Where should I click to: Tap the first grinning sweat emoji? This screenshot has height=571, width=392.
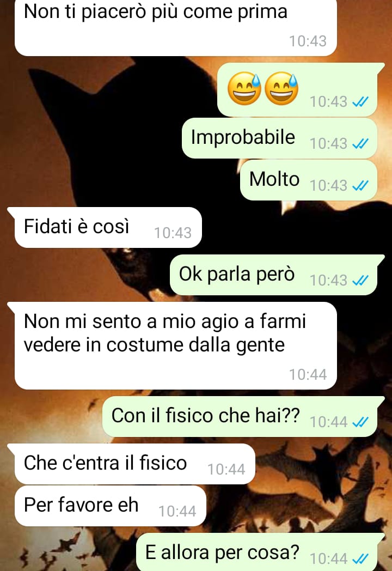click(244, 88)
